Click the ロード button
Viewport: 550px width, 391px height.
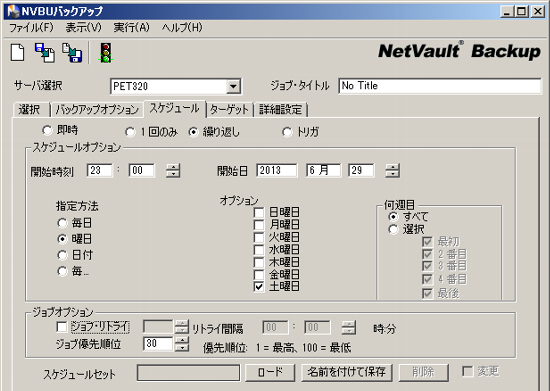point(270,372)
